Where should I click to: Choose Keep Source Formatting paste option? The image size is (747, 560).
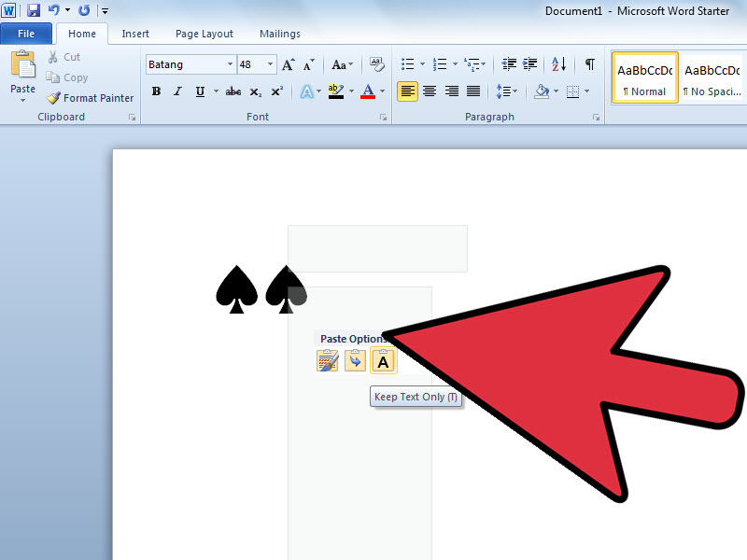click(328, 361)
